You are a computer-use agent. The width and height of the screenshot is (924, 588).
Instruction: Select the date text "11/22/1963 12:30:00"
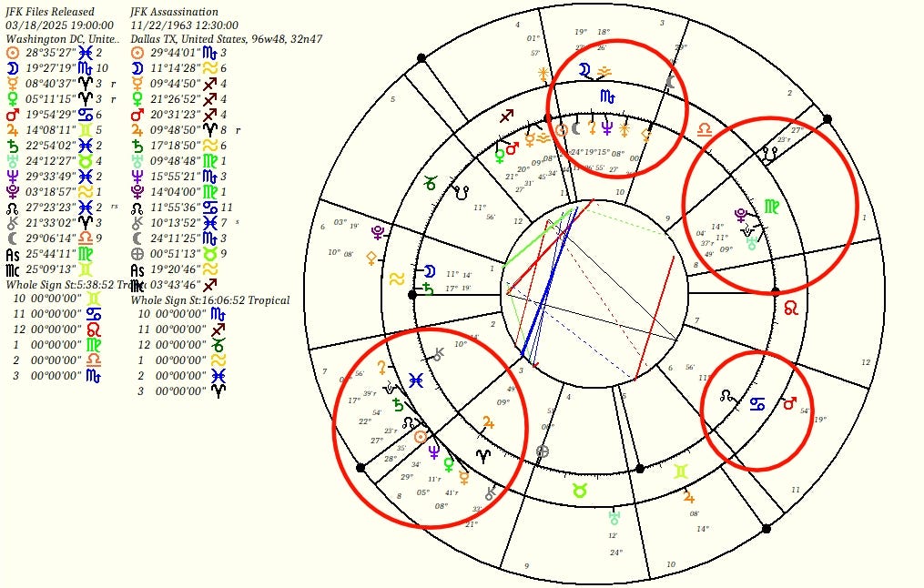[x=185, y=25]
